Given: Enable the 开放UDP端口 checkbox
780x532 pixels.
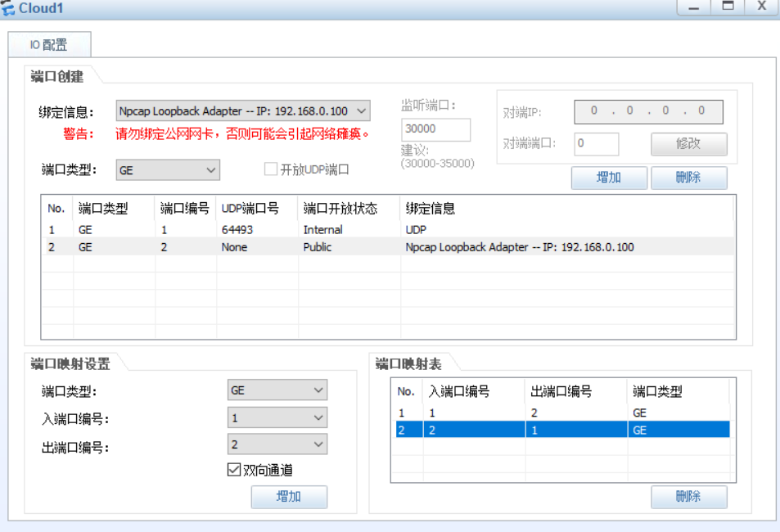Looking at the screenshot, I should click(x=271, y=169).
